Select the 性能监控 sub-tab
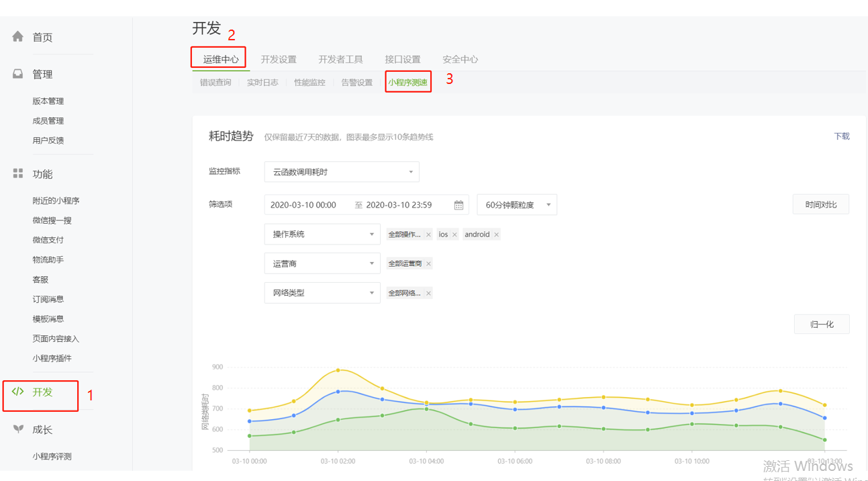Screen dimensions: 868x481 coord(309,83)
